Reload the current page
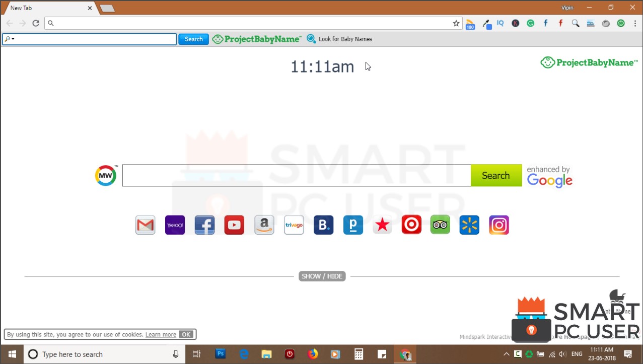The image size is (643, 364). (36, 23)
